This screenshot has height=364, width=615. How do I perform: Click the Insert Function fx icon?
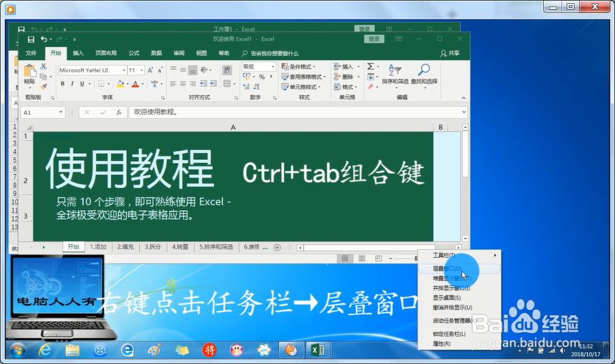(x=119, y=112)
